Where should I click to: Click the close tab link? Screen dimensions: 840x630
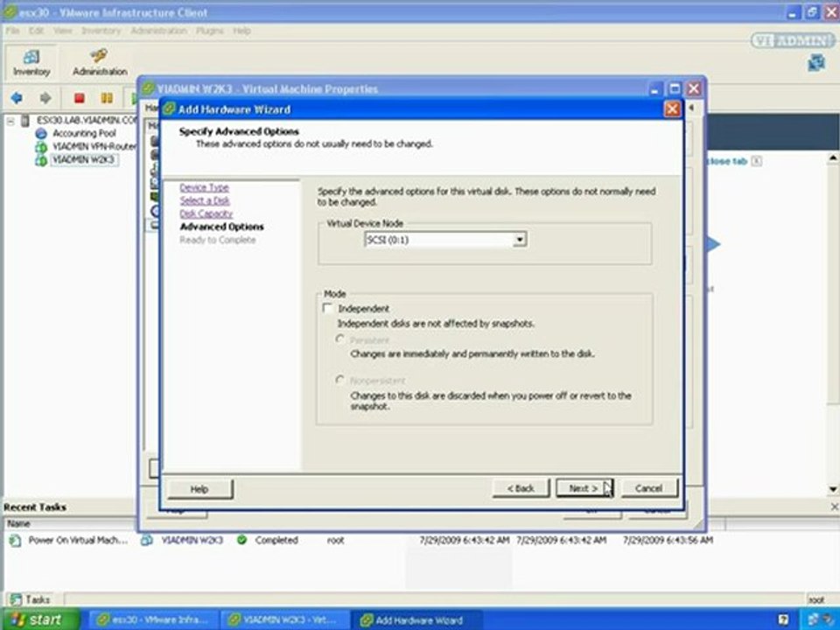tap(729, 161)
